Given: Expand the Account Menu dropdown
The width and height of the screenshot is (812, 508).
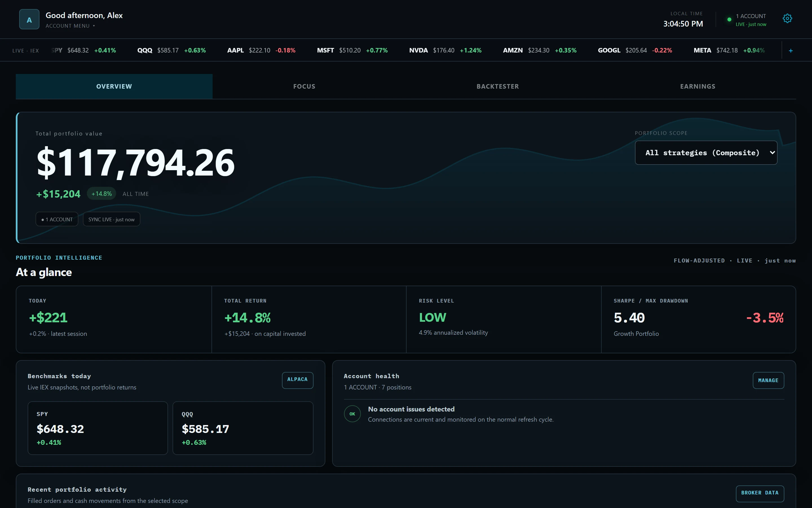Looking at the screenshot, I should coord(70,26).
